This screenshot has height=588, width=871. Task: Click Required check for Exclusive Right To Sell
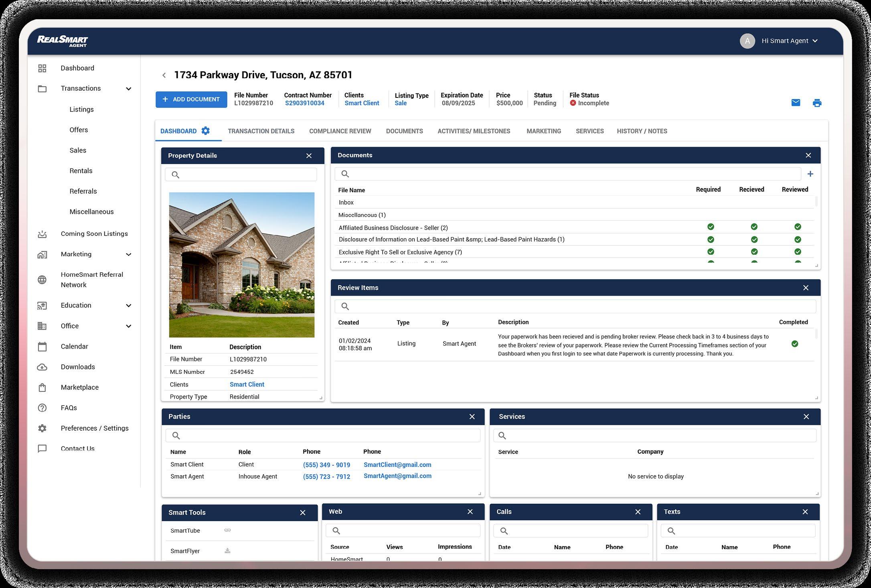pyautogui.click(x=711, y=252)
